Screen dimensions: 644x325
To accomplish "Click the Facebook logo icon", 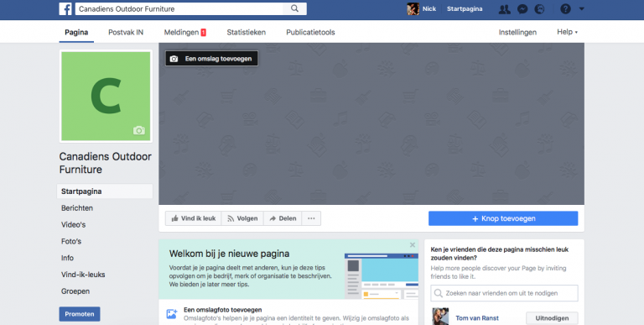I will coord(65,8).
